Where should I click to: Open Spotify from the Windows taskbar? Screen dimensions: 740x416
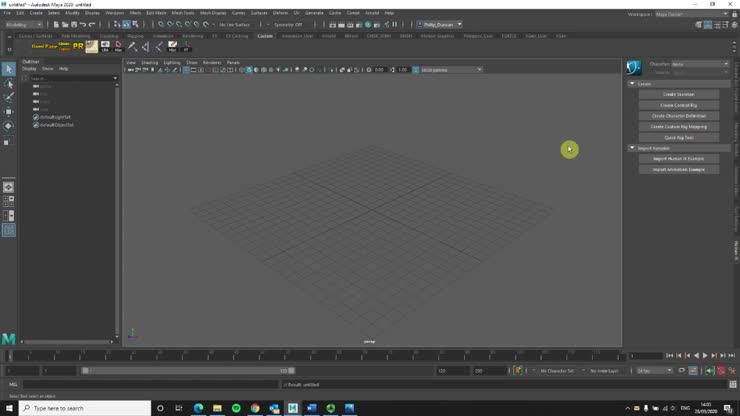coord(236,408)
